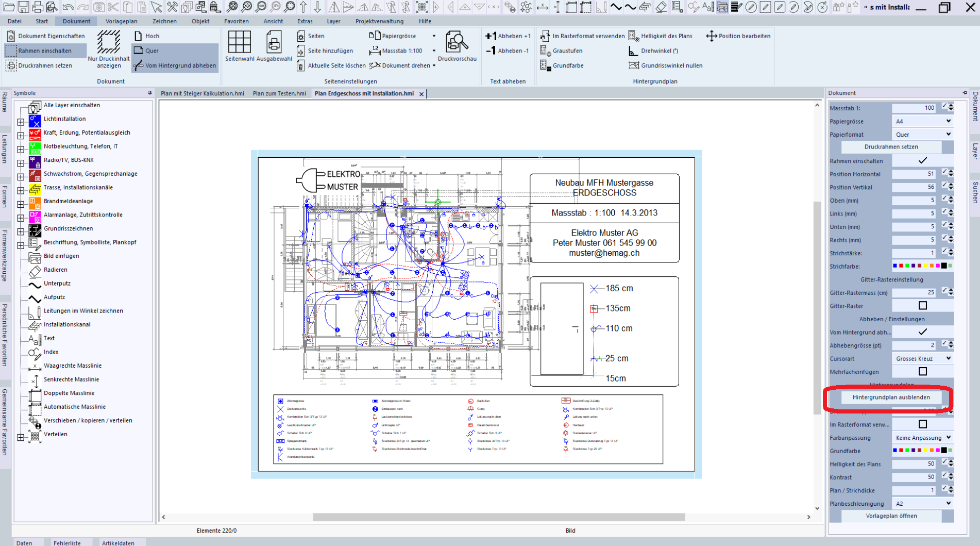Open the Cursorart dropdown
The width and height of the screenshot is (980, 546).
(922, 359)
